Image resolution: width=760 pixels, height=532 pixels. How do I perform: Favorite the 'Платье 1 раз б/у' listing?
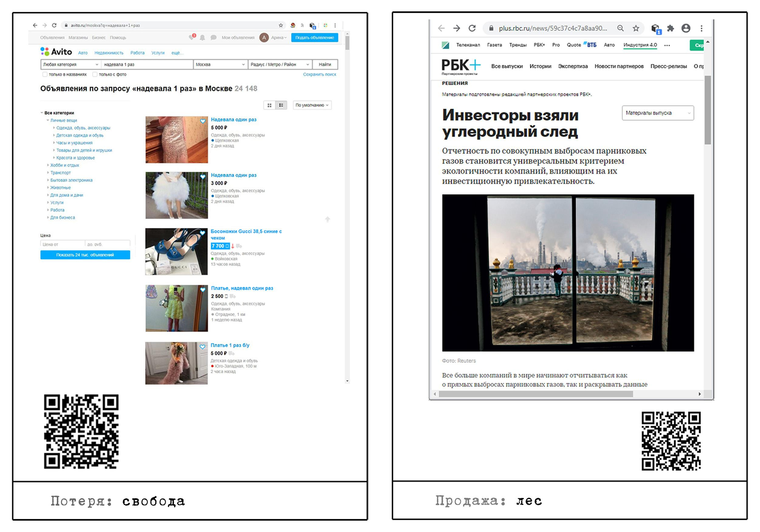coord(202,347)
